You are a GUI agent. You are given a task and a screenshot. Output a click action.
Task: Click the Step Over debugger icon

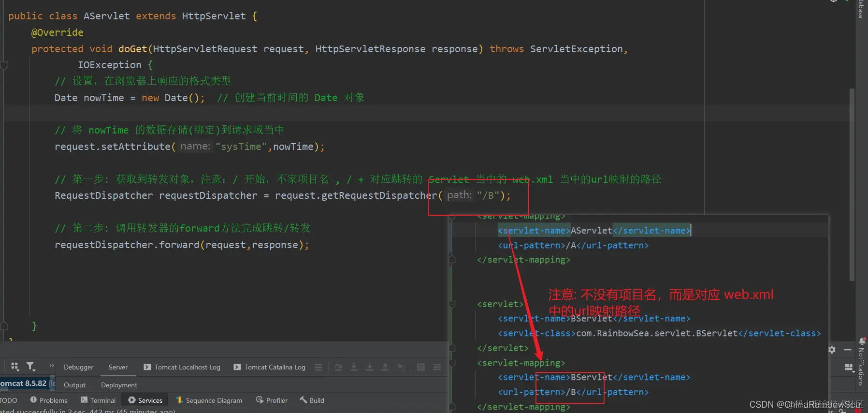click(338, 367)
